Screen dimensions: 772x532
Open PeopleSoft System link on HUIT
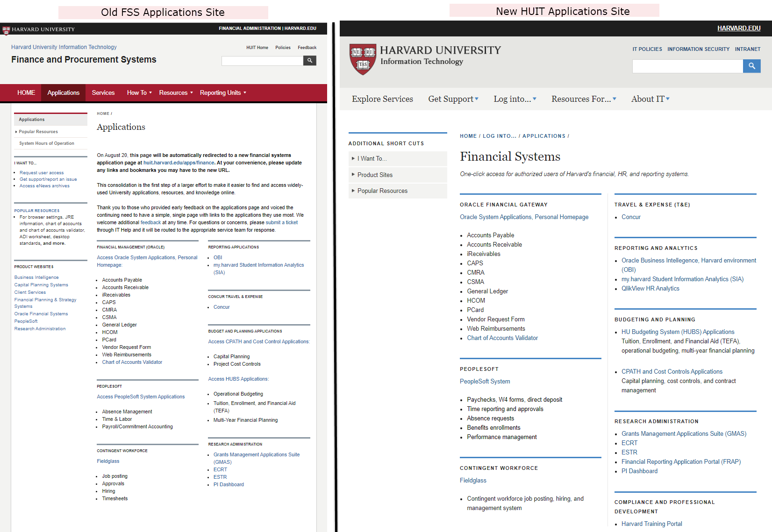pos(485,382)
